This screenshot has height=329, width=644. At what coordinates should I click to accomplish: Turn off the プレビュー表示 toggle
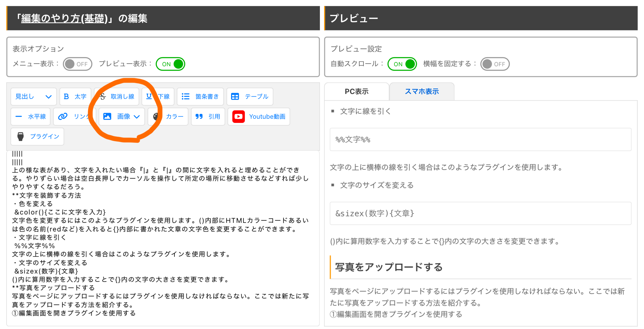(171, 64)
